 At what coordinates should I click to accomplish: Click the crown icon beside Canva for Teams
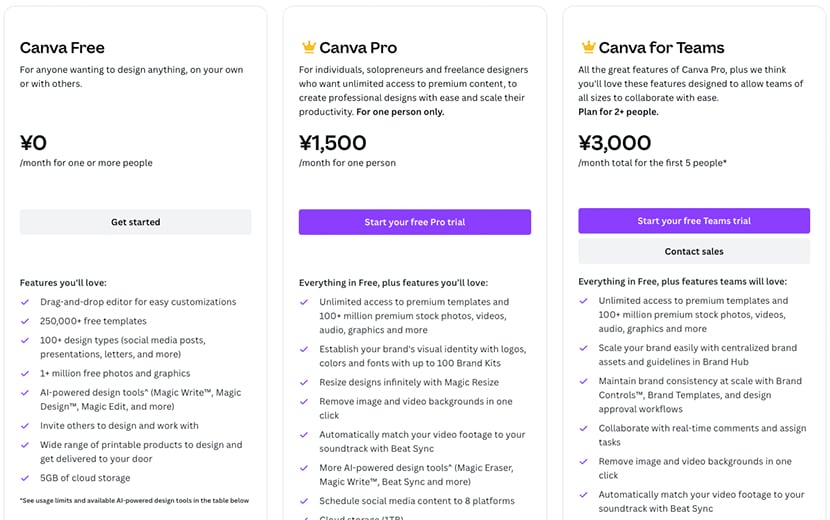[x=589, y=47]
